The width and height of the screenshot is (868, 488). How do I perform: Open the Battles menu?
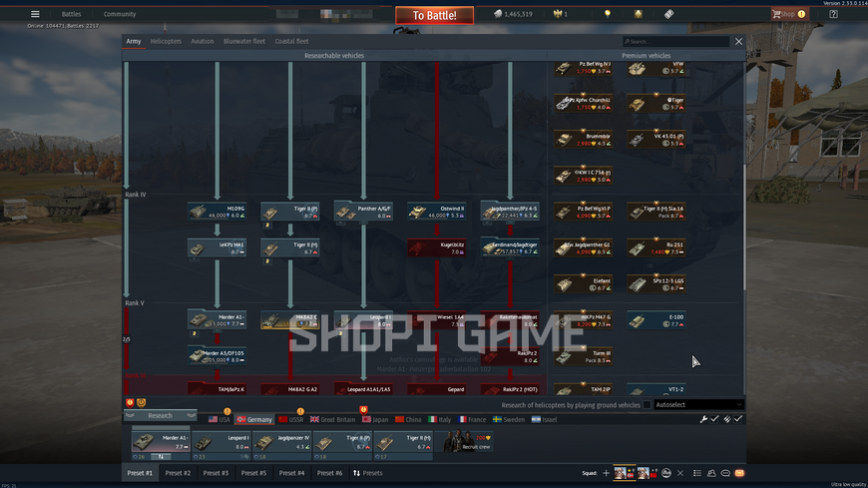pyautogui.click(x=71, y=14)
